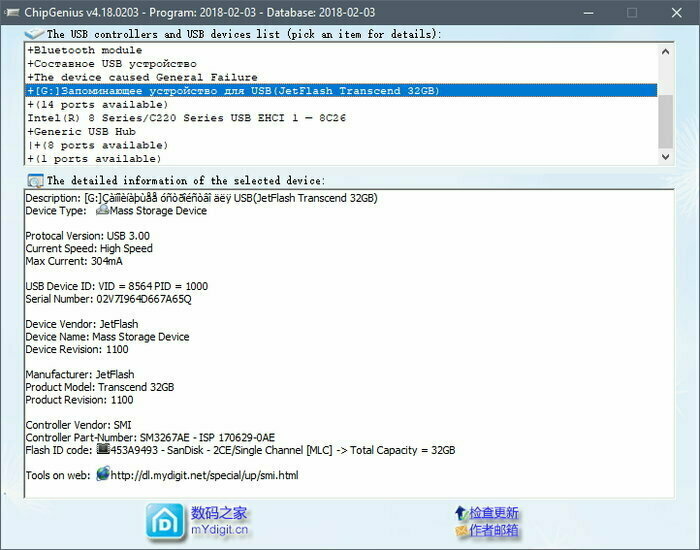The width and height of the screenshot is (700, 550).
Task: Click the envelope icon near 作者邮箱
Action: coord(461,530)
